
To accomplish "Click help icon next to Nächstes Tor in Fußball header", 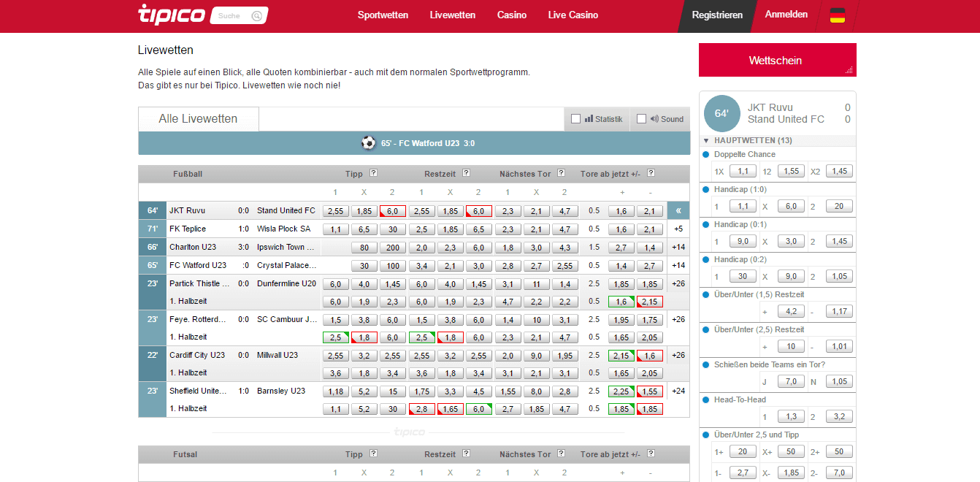I will point(562,174).
